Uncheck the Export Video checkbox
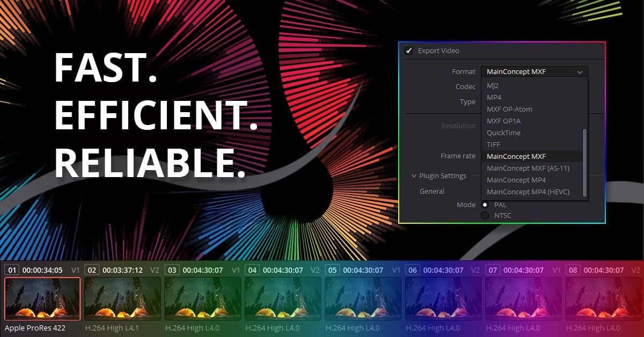 [409, 50]
